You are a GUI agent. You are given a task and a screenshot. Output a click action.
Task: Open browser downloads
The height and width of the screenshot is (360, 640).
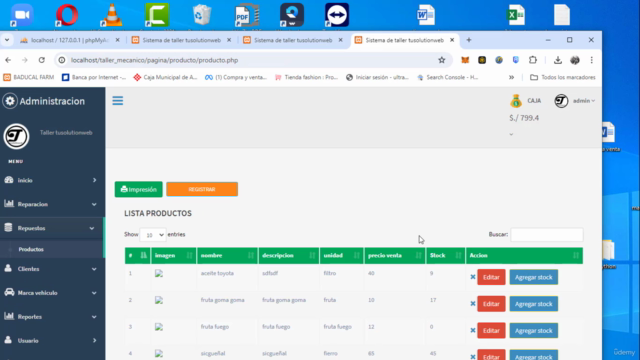[x=558, y=60]
